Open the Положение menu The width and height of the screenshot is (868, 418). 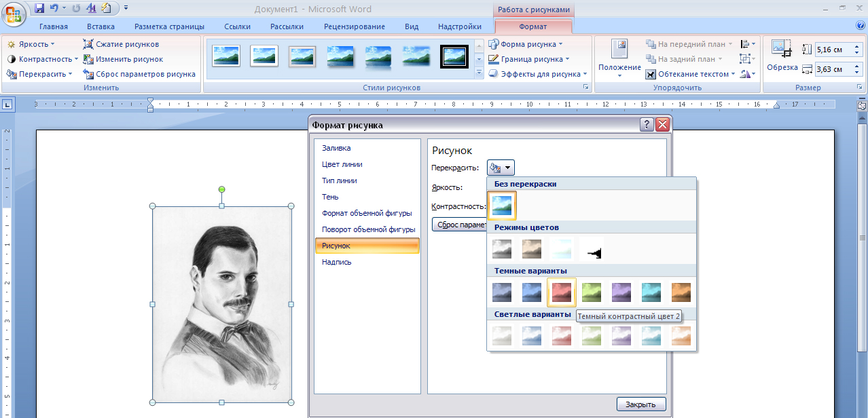pos(619,58)
